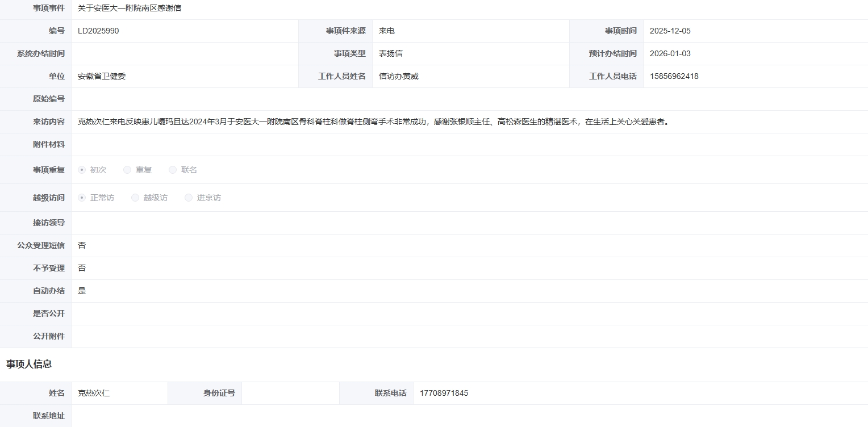Click the 单位 value 安徽省卫健委
This screenshot has width=868, height=427.
(x=102, y=77)
